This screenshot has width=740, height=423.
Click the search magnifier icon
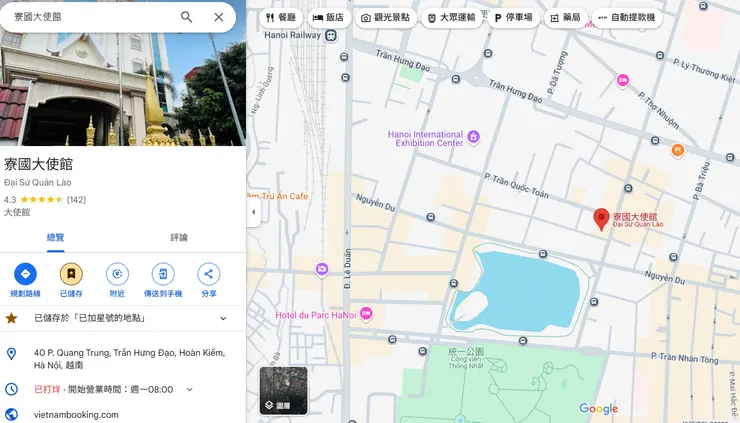[x=186, y=17]
